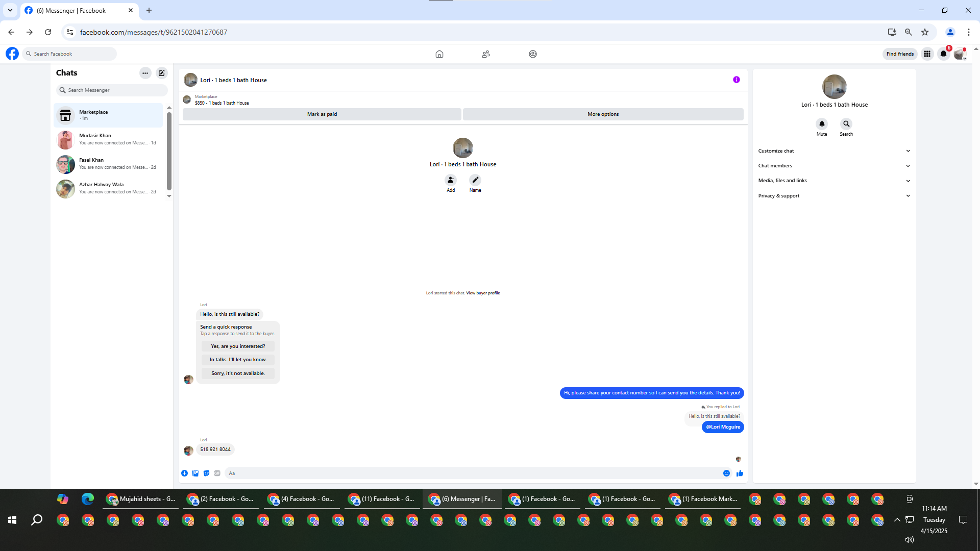Start a new message with compose icon

click(x=162, y=73)
